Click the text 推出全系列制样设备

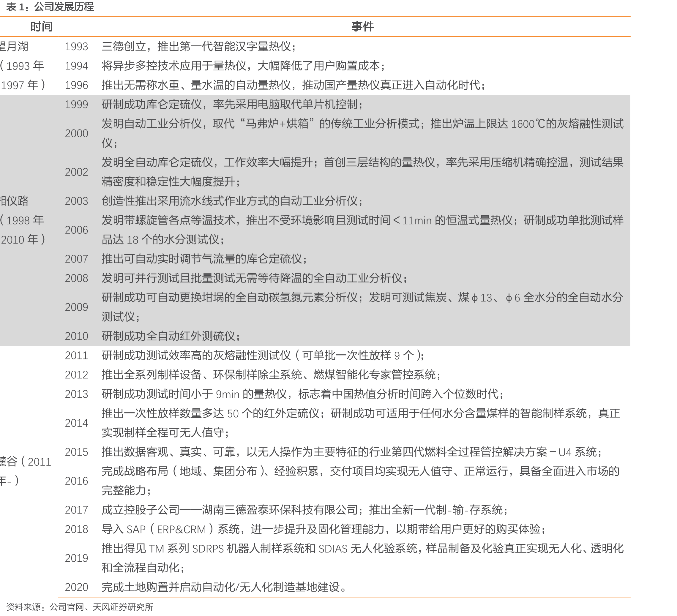[x=152, y=375]
